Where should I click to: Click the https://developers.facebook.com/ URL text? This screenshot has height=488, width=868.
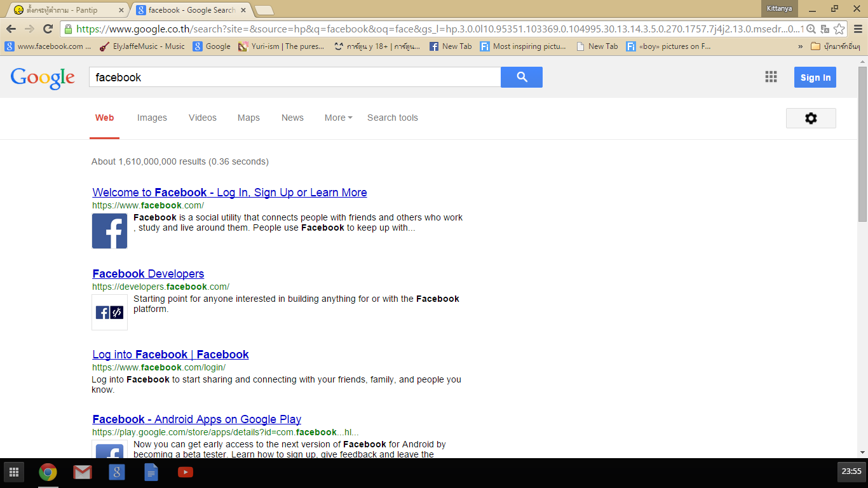click(x=161, y=287)
